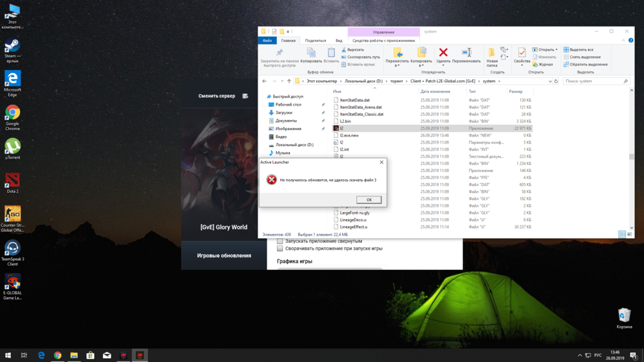This screenshot has width=644, height=362.
Task: Click Chrome icon in the taskbar
Action: [57, 355]
